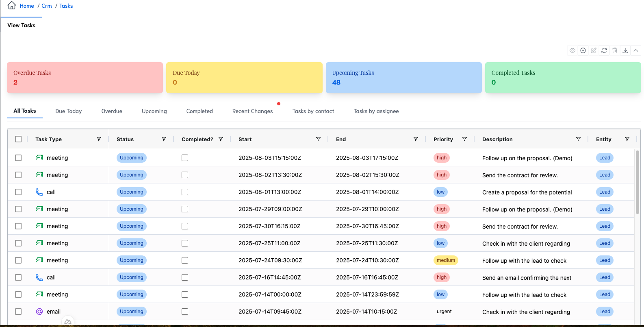Open the Start column filter

click(x=318, y=139)
